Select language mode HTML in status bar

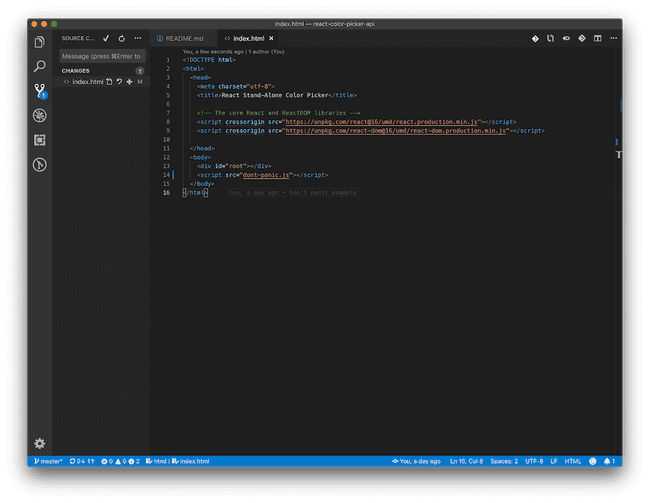pyautogui.click(x=573, y=461)
